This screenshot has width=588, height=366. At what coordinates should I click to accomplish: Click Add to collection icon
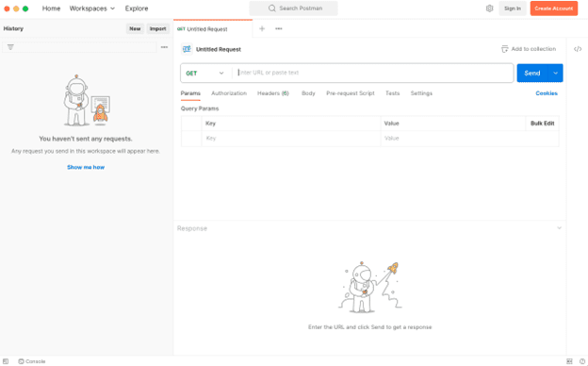click(x=505, y=49)
